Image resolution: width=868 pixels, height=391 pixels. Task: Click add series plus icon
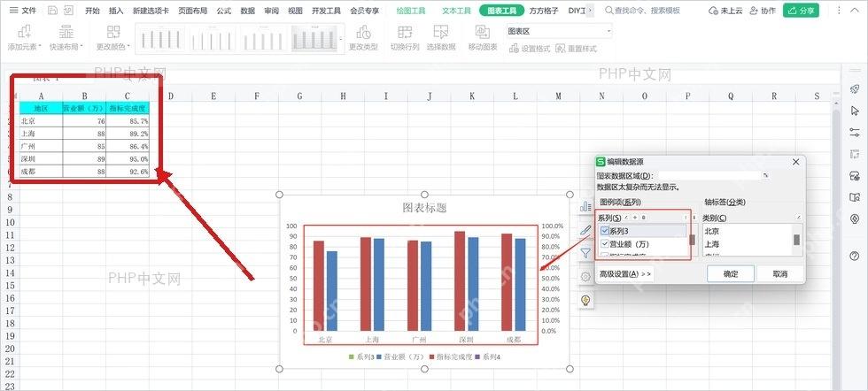coord(635,218)
